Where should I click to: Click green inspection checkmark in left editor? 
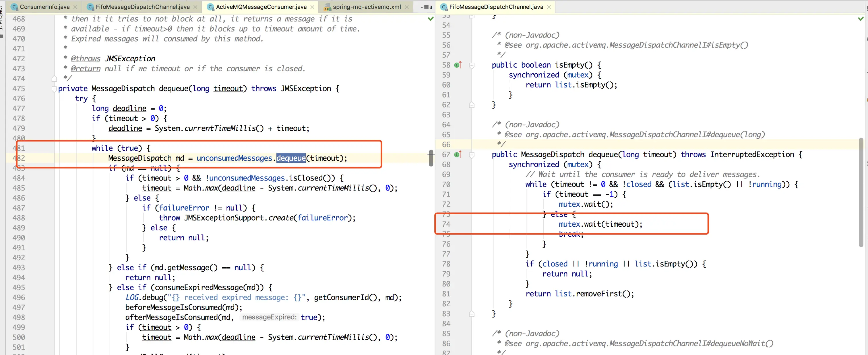[430, 19]
